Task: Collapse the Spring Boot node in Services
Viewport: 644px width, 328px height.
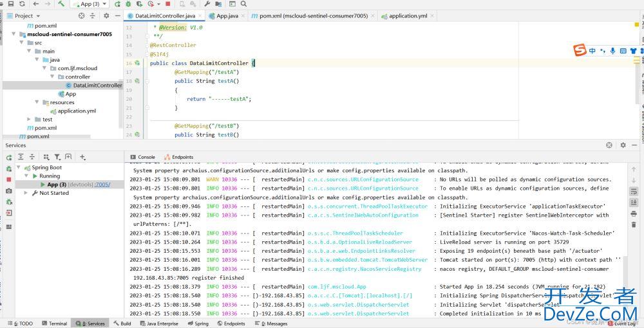Action: (19, 167)
